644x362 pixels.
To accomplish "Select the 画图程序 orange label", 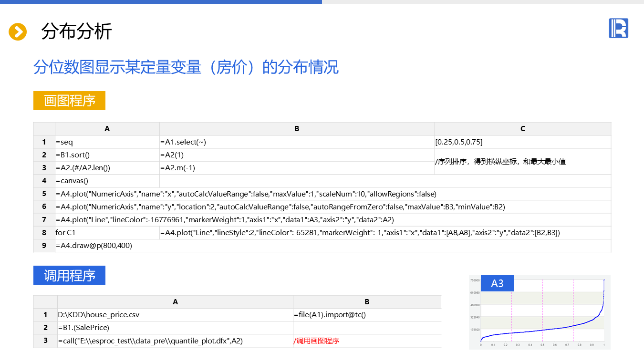I will coord(69,101).
